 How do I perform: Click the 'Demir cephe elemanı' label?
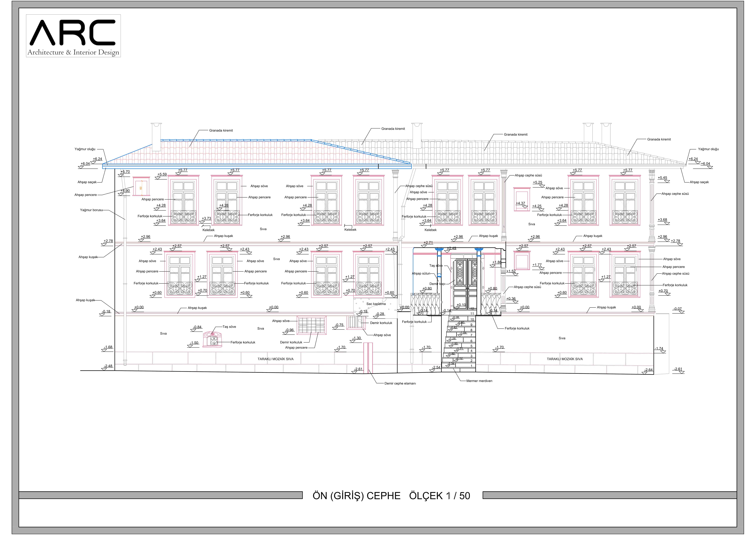coord(400,383)
